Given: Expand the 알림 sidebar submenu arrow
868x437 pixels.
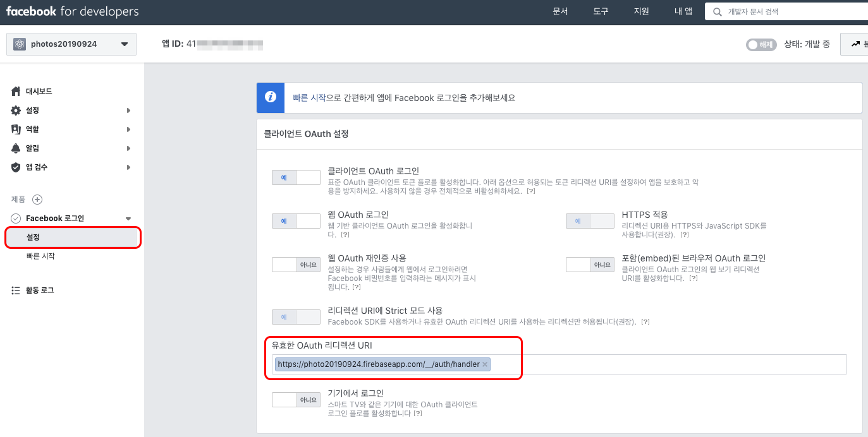Looking at the screenshot, I should pyautogui.click(x=128, y=148).
